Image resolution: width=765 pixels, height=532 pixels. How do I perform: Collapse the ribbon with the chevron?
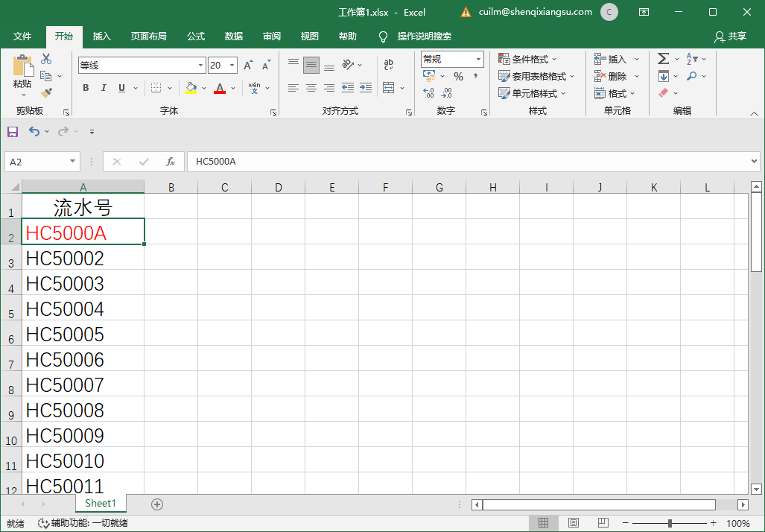click(x=755, y=113)
